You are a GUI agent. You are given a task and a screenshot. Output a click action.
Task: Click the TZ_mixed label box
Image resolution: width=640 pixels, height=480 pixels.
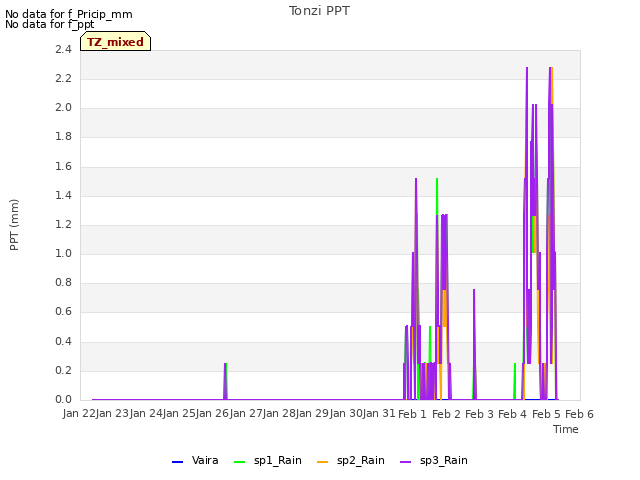click(116, 42)
